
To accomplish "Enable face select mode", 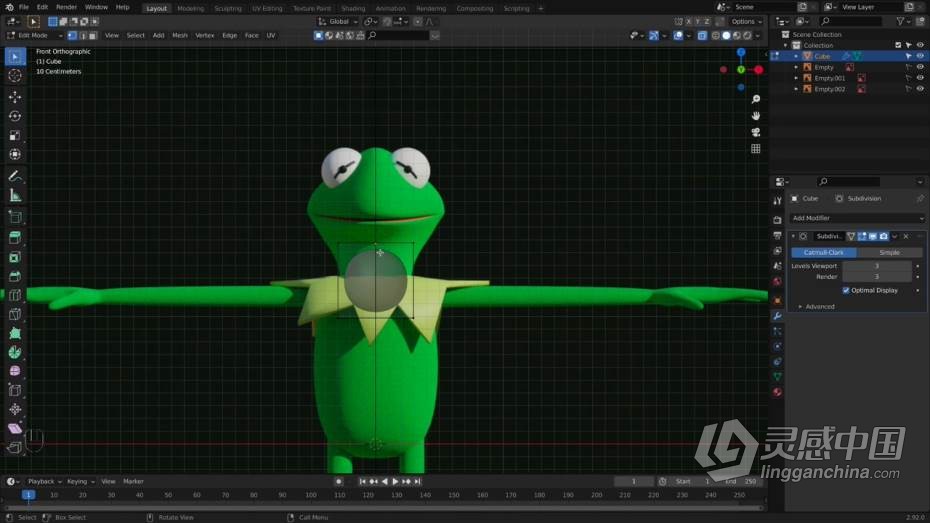I will (x=93, y=36).
